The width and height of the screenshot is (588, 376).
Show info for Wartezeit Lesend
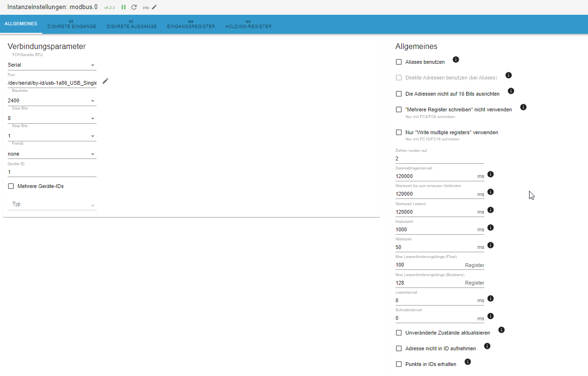coord(491,210)
